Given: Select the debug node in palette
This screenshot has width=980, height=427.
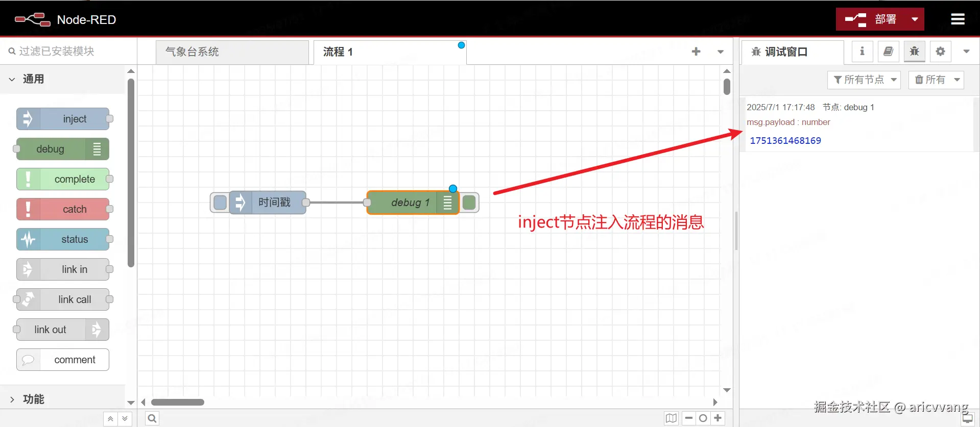Looking at the screenshot, I should click(63, 149).
